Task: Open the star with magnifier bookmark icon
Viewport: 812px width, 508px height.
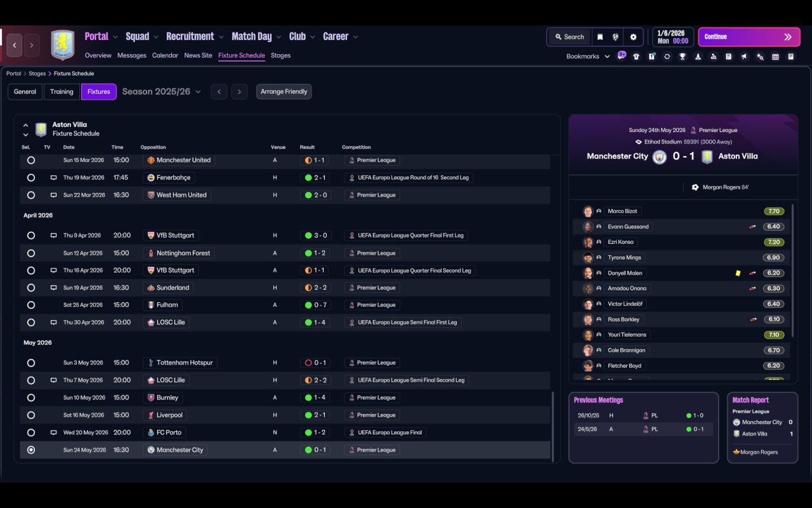Action: click(760, 57)
